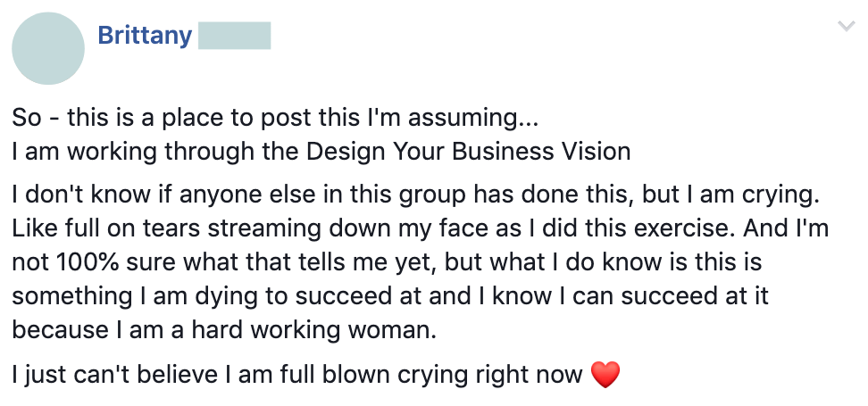
Task: Click the poster's round profile avatar
Action: [x=48, y=48]
